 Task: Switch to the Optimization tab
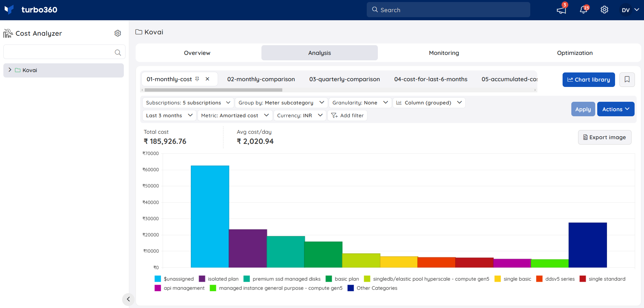pyautogui.click(x=575, y=53)
